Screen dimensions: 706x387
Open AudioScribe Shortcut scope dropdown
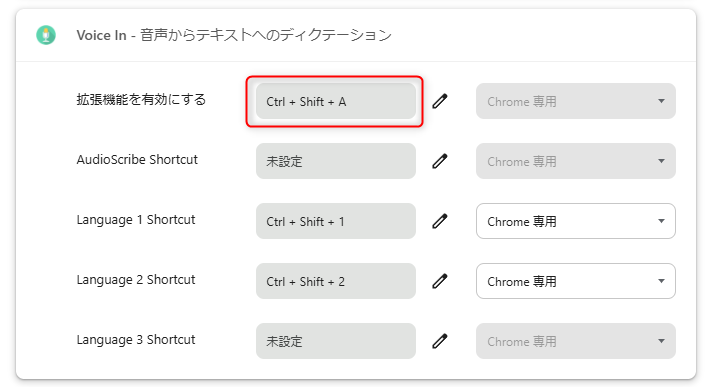point(575,161)
